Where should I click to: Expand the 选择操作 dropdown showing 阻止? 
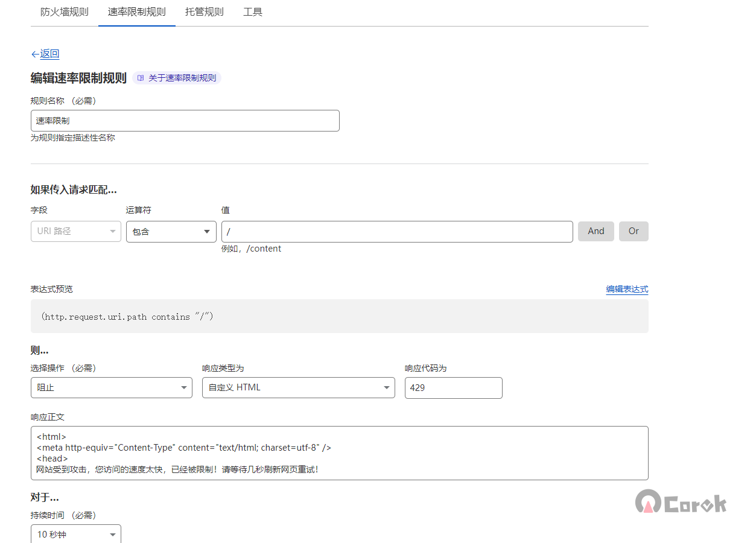pos(111,387)
